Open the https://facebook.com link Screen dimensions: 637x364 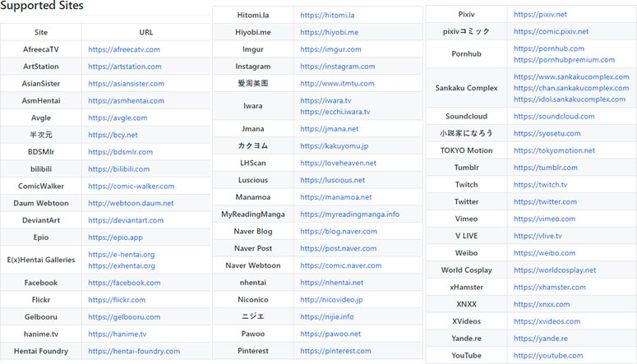pyautogui.click(x=124, y=283)
